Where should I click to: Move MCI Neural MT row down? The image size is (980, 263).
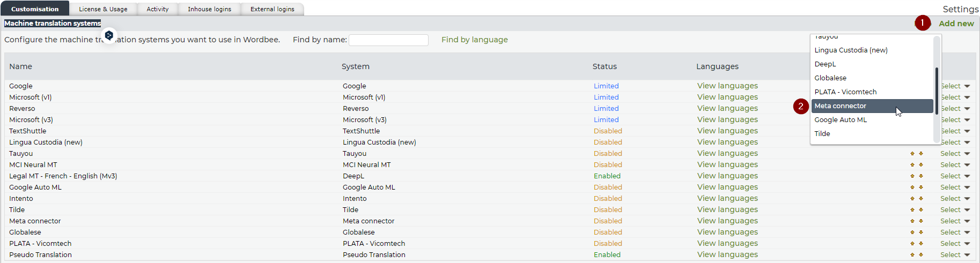click(921, 165)
